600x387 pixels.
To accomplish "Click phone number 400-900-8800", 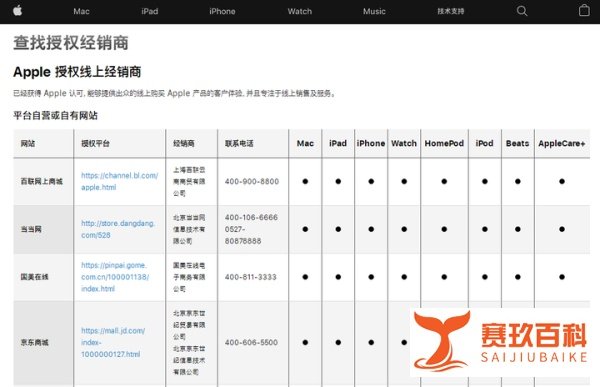I will click(x=252, y=181).
